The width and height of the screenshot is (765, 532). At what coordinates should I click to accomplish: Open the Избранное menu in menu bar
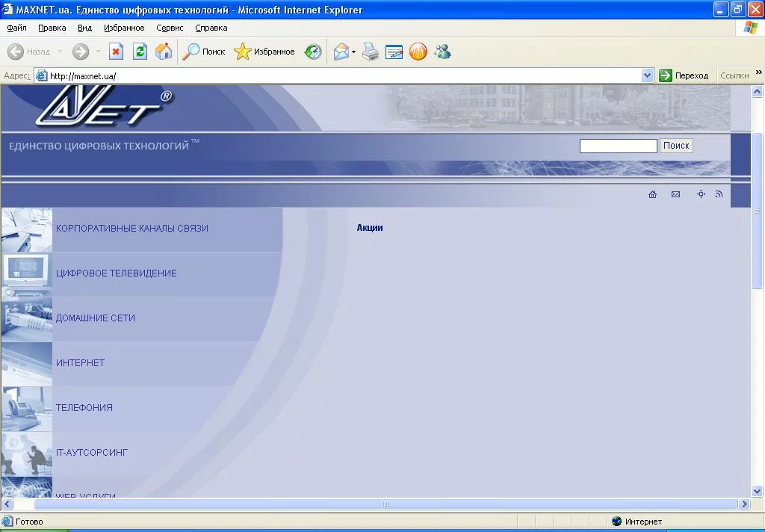[x=124, y=28]
